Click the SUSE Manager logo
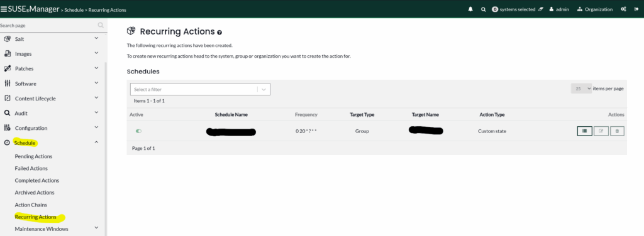The height and width of the screenshot is (236, 644). point(34,9)
